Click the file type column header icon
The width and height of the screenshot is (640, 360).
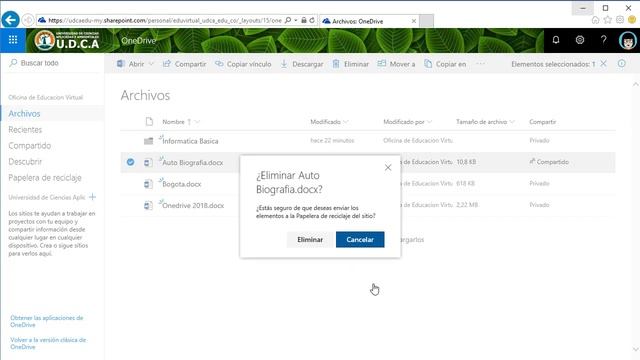coord(149,122)
